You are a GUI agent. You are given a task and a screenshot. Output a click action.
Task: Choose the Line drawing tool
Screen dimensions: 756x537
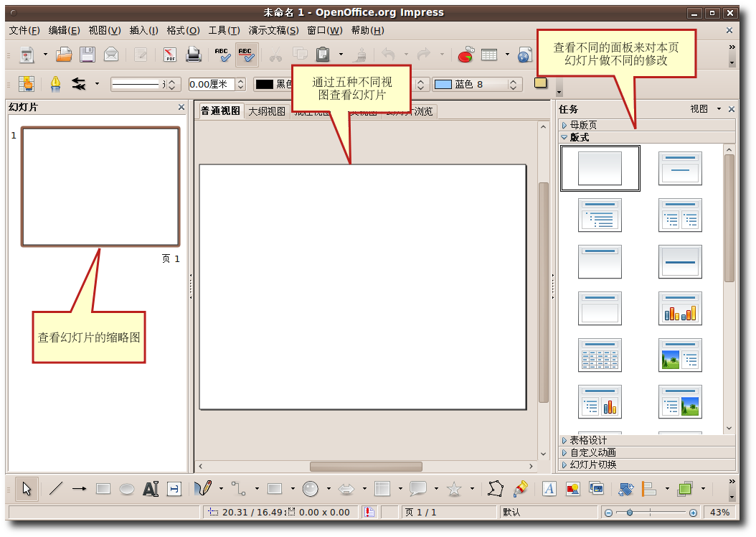click(x=56, y=489)
